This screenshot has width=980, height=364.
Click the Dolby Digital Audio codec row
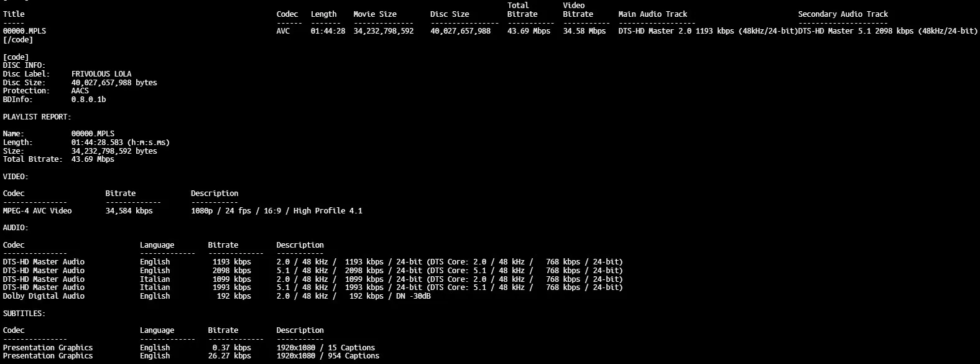pyautogui.click(x=44, y=296)
